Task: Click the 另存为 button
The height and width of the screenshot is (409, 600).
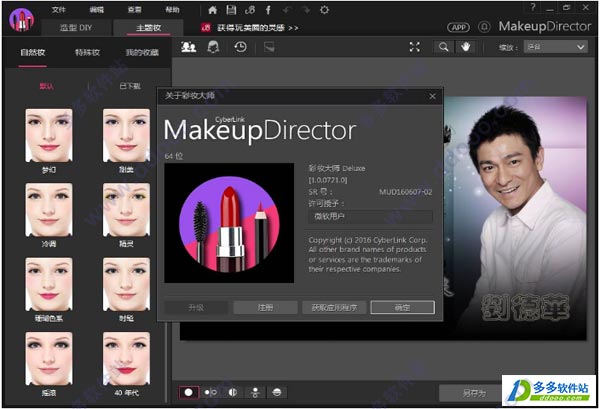Action: coord(474,393)
